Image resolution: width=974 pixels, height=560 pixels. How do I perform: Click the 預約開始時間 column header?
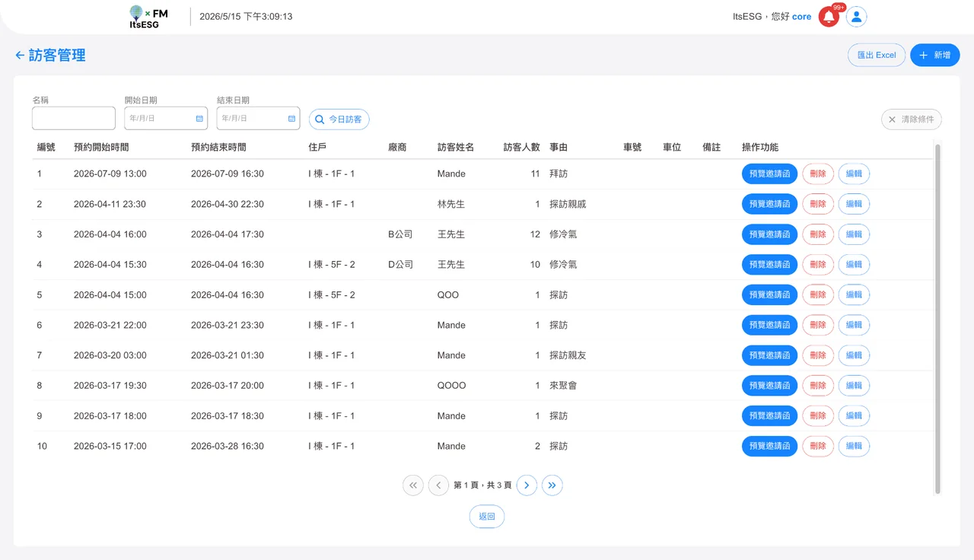point(101,148)
